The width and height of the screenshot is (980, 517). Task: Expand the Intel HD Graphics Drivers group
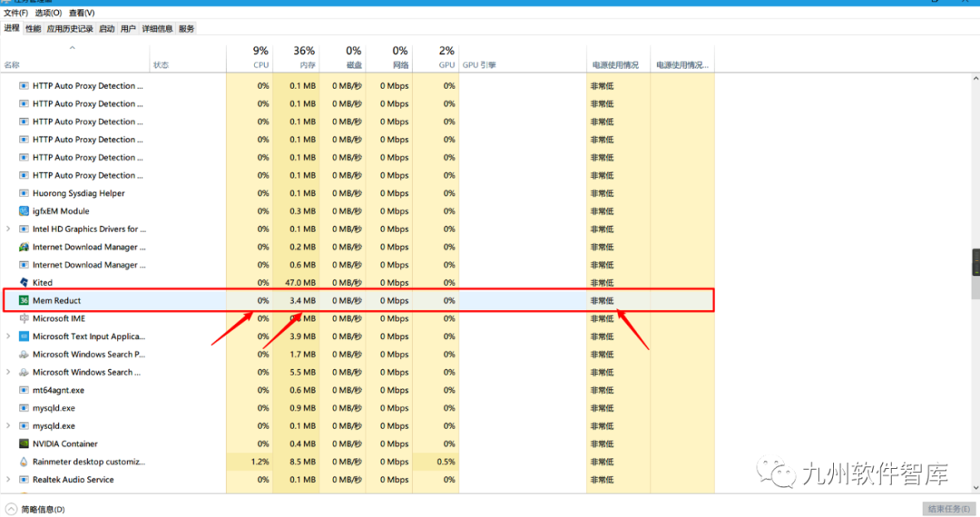click(8, 229)
